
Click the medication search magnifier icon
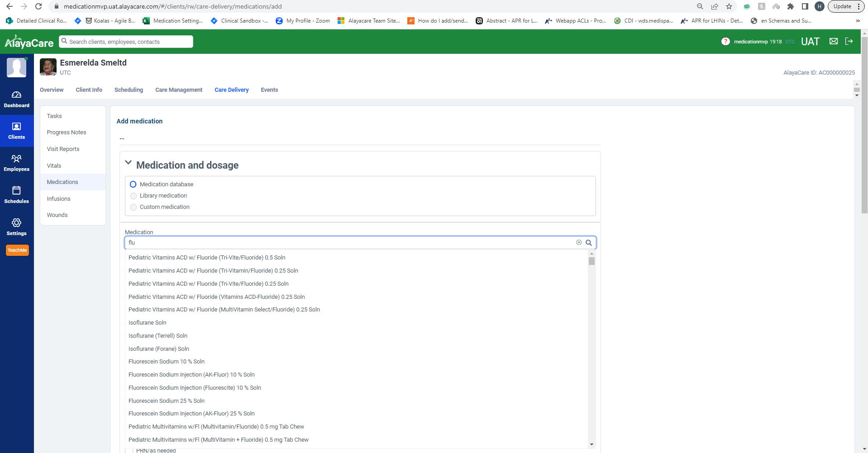[589, 243]
